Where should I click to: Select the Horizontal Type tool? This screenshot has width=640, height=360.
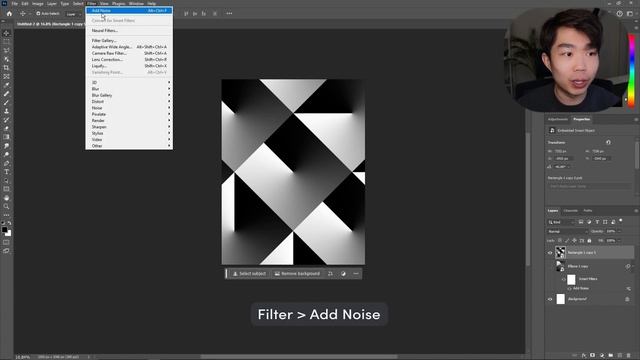click(6, 172)
